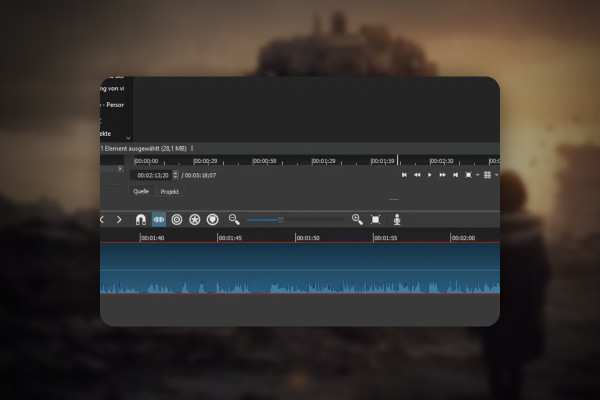The height and width of the screenshot is (400, 600).
Task: Click the record audio microphone icon
Action: 397,220
